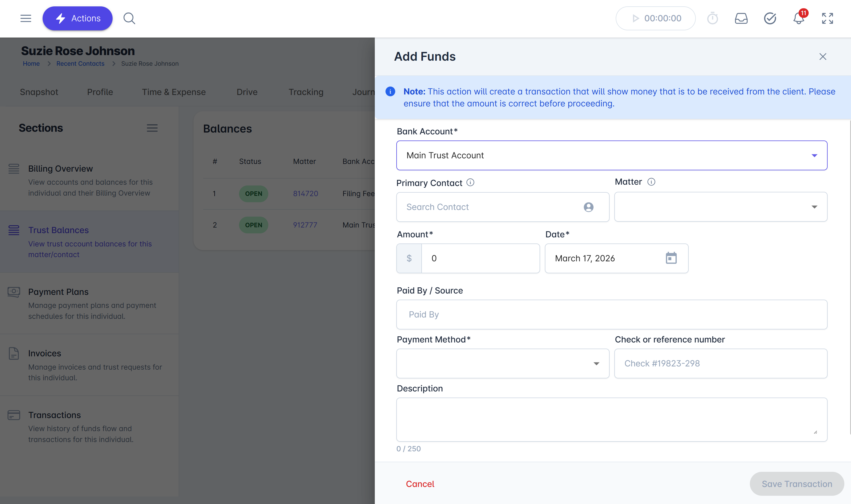The image size is (851, 504).
Task: Open the tasks checkmark icon
Action: coord(770,18)
